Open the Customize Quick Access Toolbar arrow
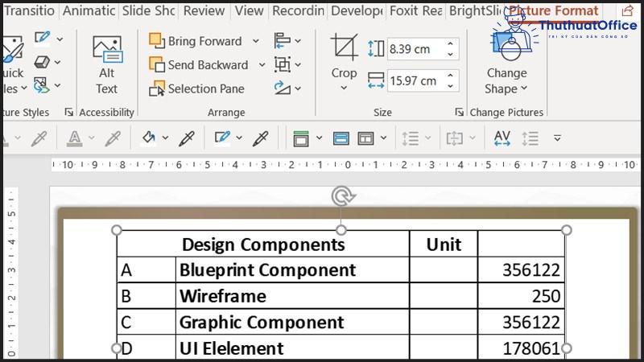This screenshot has height=362, width=644. coord(557,138)
